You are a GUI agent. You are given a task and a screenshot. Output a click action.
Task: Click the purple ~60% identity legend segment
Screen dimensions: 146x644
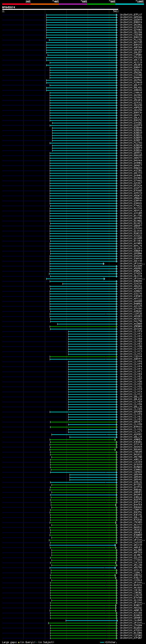(x=73, y=4)
